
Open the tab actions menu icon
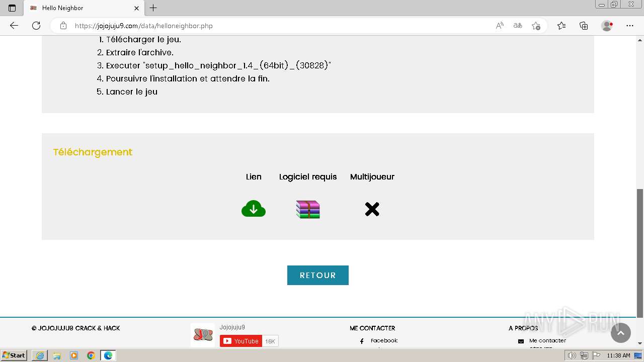pyautogui.click(x=12, y=8)
